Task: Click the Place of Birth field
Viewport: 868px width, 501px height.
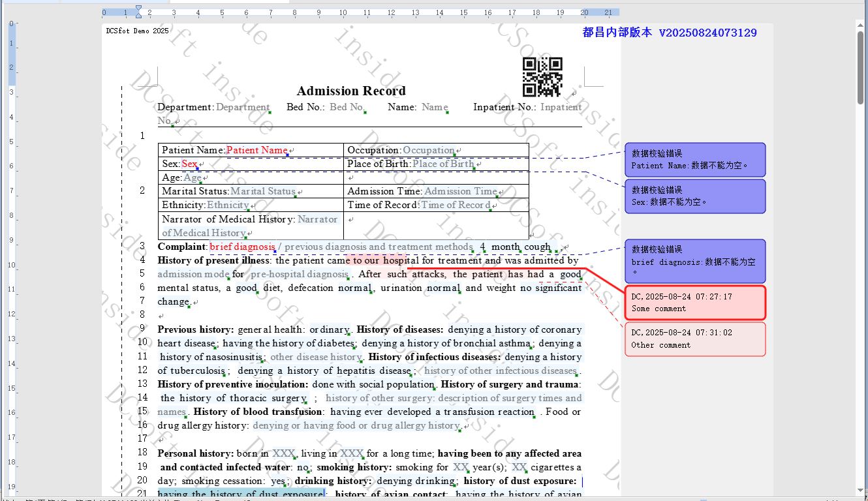Action: tap(443, 164)
